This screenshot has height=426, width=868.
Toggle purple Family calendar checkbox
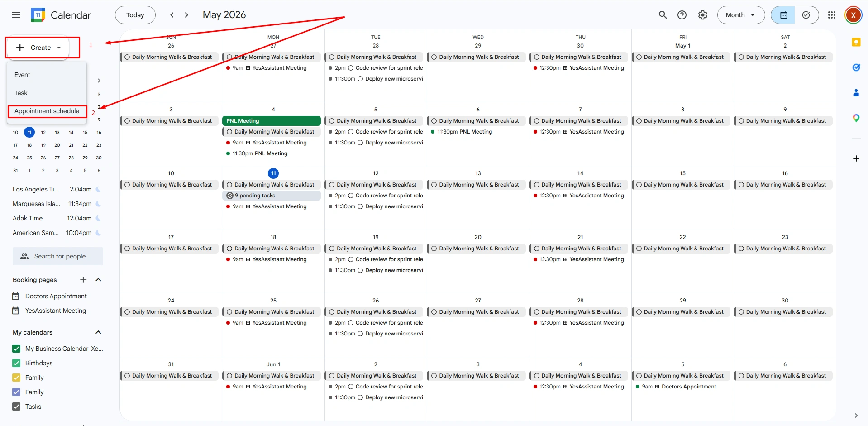[x=16, y=392]
